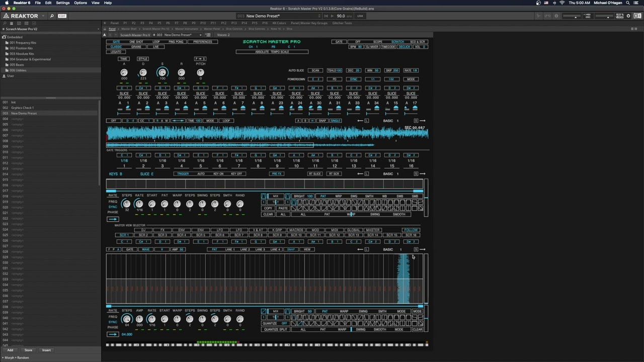Open macOS Spotlight search
The width and height of the screenshot is (644, 362).
628,3
